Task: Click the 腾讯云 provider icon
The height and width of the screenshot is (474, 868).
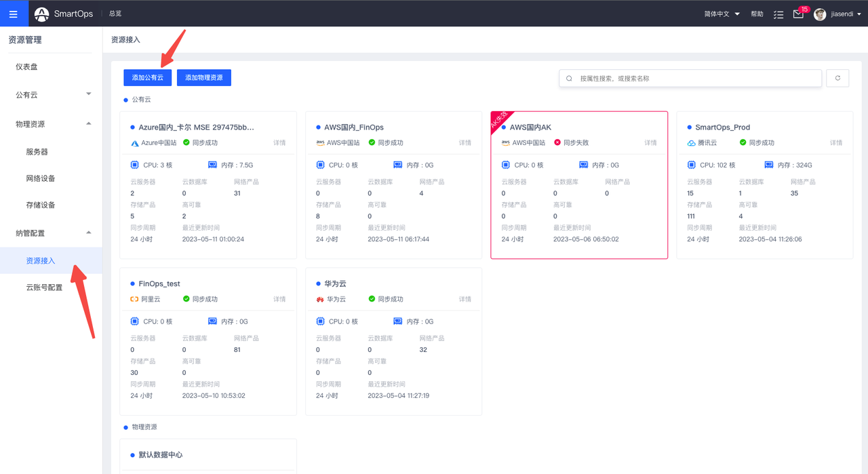Action: 692,143
